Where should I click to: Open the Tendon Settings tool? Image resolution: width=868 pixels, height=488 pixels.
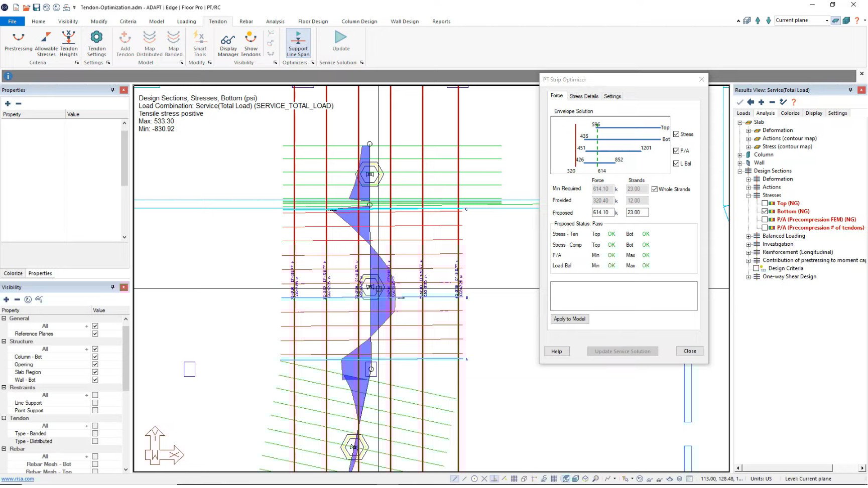click(96, 43)
